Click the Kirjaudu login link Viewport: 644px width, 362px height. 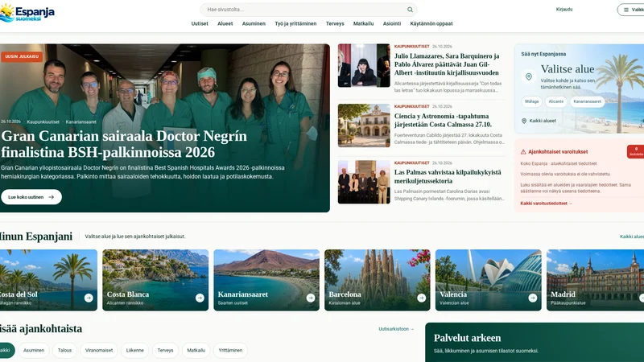point(564,10)
